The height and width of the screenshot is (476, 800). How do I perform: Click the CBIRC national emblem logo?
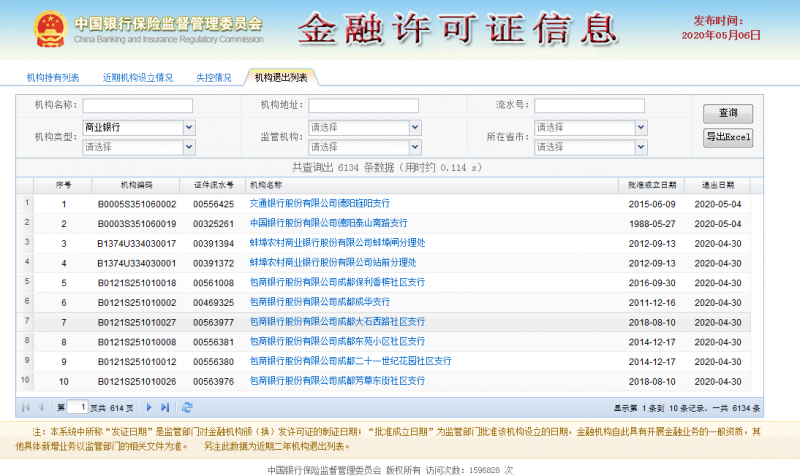50,30
